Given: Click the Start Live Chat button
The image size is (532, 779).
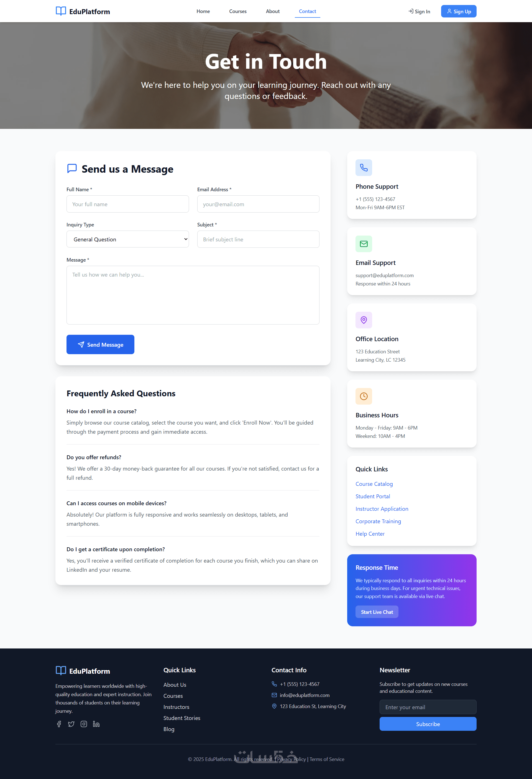Looking at the screenshot, I should pyautogui.click(x=377, y=612).
